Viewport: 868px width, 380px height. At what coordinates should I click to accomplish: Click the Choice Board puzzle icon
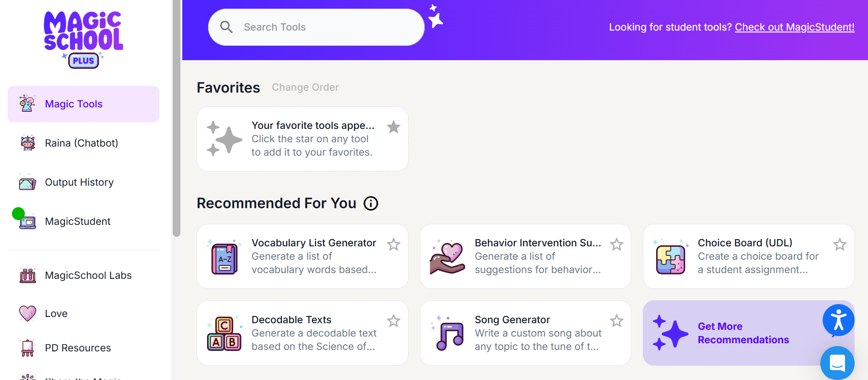pos(671,257)
